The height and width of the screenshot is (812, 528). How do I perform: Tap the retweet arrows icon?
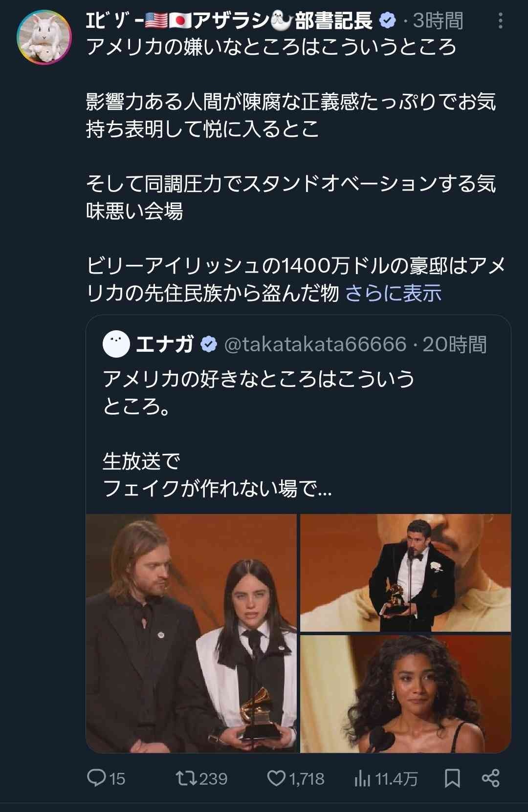[186, 778]
